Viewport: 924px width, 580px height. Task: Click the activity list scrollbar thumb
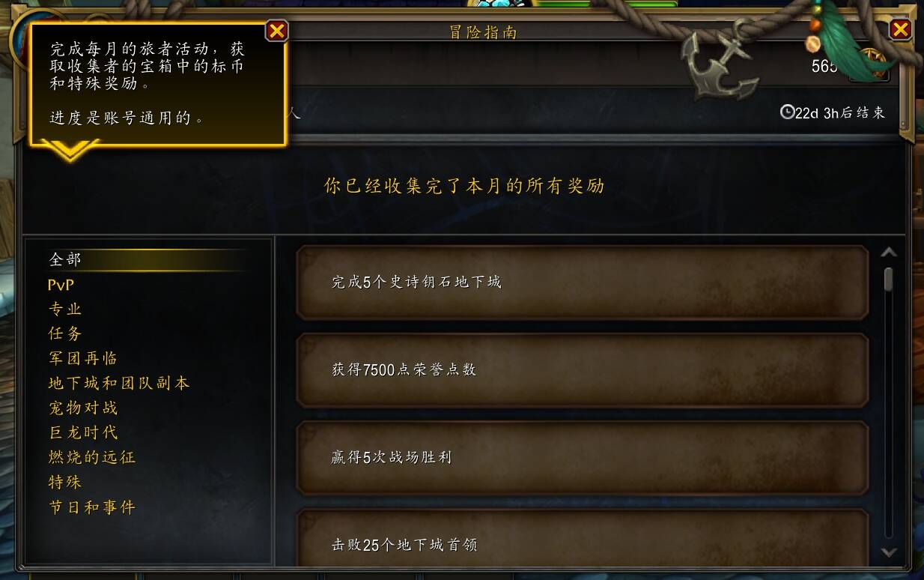coord(889,280)
